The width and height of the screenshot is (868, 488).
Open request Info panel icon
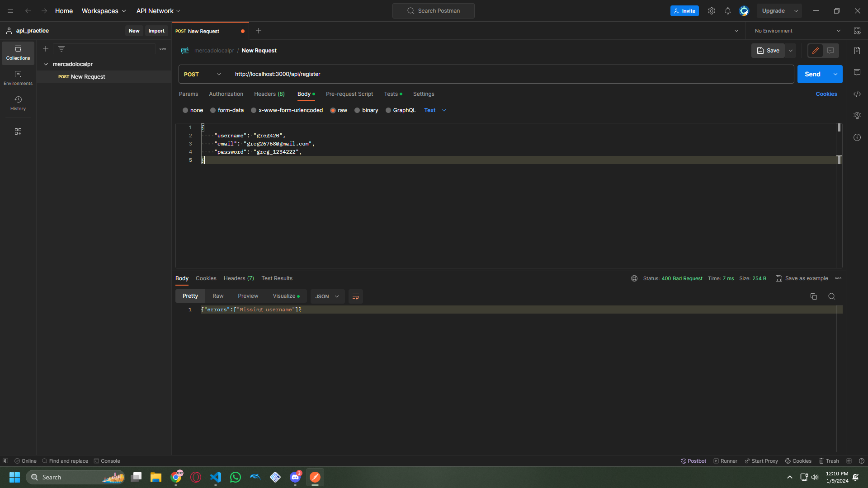pos(857,137)
